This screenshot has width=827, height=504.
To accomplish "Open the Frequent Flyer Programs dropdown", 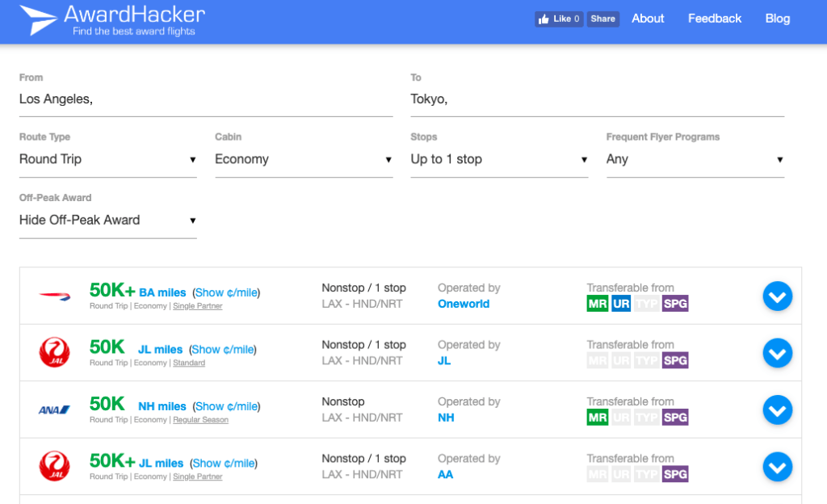I will point(695,159).
